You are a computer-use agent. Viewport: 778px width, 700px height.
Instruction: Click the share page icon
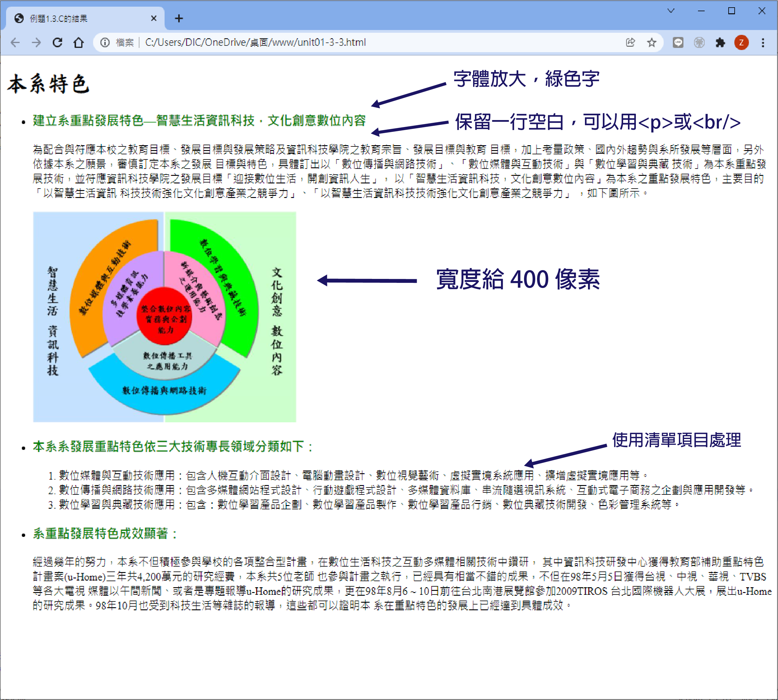[630, 43]
